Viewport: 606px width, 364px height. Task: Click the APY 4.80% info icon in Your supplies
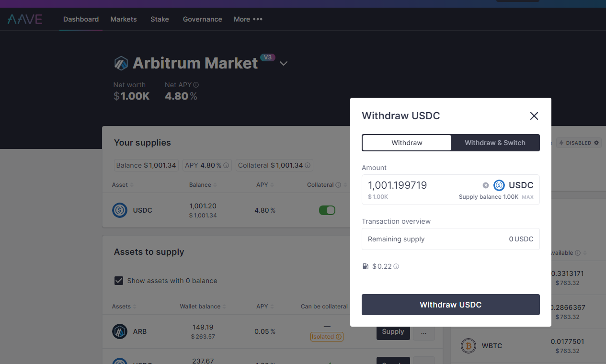(226, 165)
